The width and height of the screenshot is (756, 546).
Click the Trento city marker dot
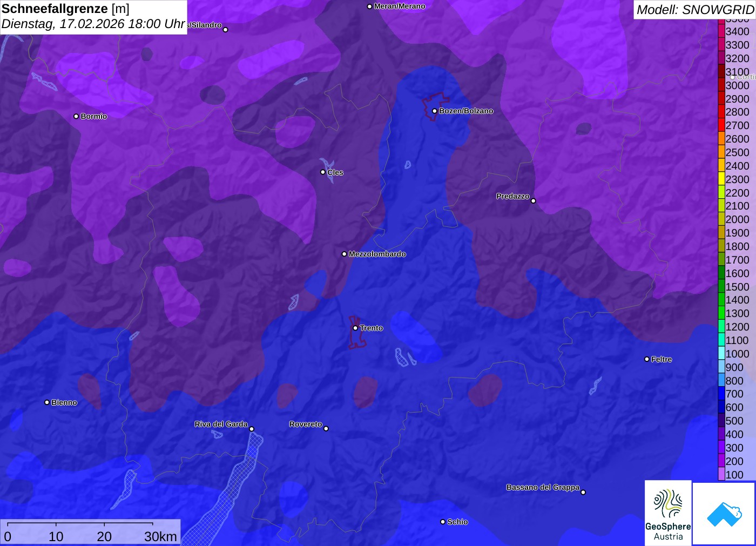coord(355,328)
